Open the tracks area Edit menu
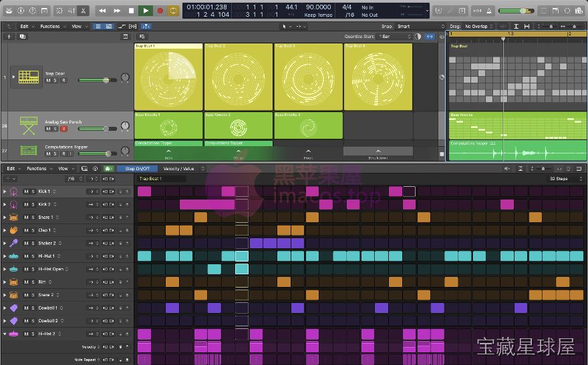Viewport: 588px width, 365px height. (27, 26)
